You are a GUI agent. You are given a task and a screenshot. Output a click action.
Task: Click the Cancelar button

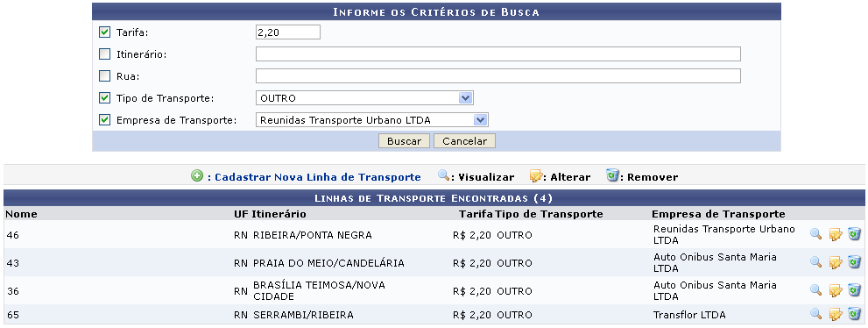pyautogui.click(x=464, y=140)
